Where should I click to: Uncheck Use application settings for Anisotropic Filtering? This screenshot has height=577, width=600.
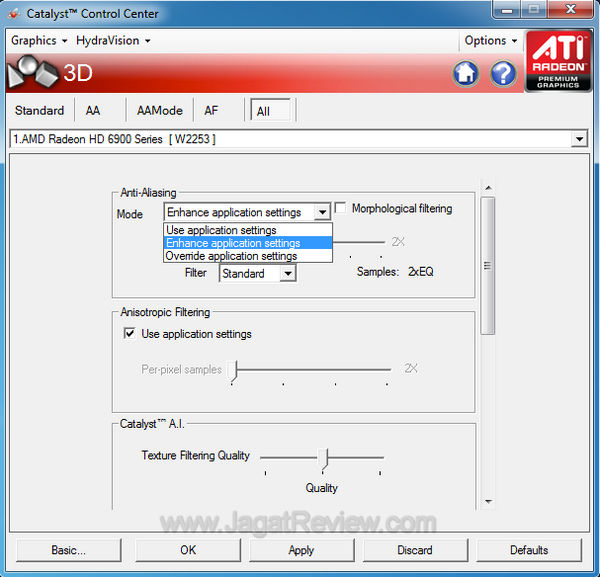[x=129, y=334]
